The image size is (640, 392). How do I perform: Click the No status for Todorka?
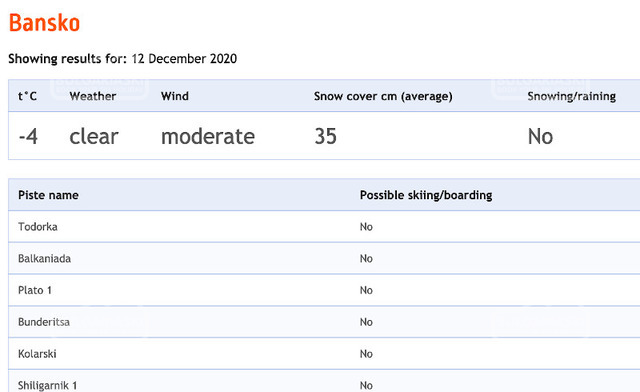click(366, 227)
